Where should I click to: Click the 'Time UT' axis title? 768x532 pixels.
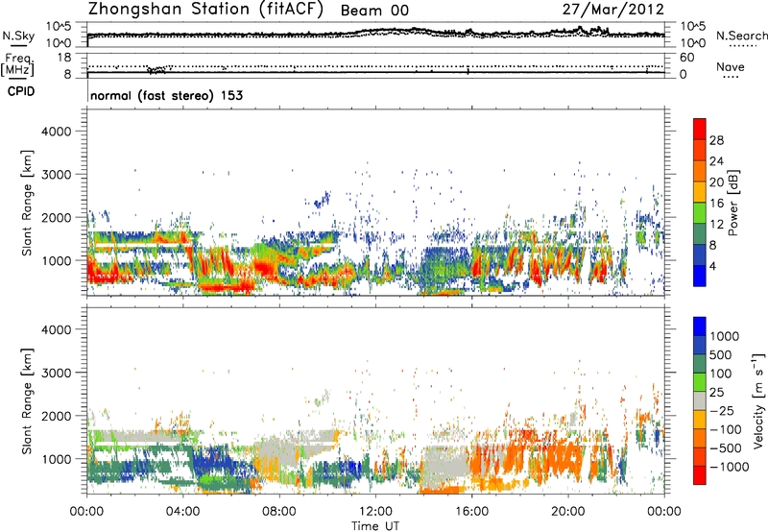375,526
